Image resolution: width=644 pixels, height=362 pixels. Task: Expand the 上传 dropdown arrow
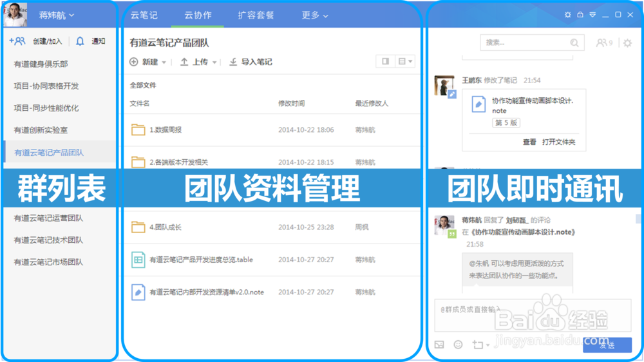click(x=214, y=62)
